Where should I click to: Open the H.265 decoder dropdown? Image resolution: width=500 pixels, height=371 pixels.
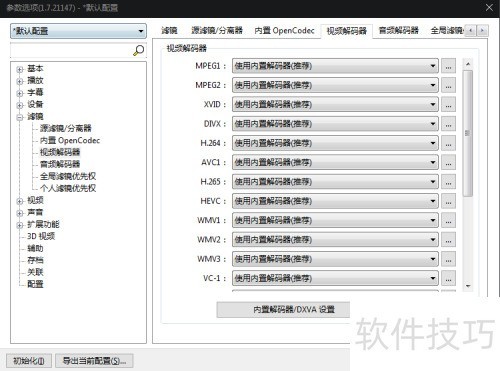point(335,182)
